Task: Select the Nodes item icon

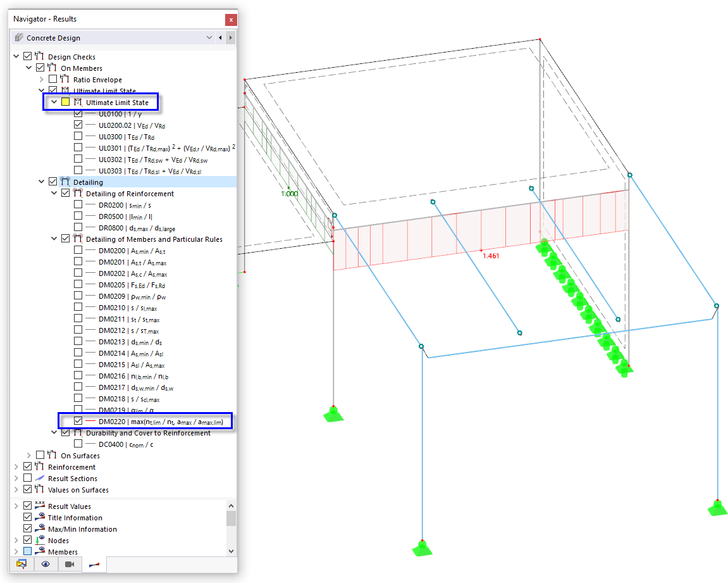Action: (x=39, y=539)
